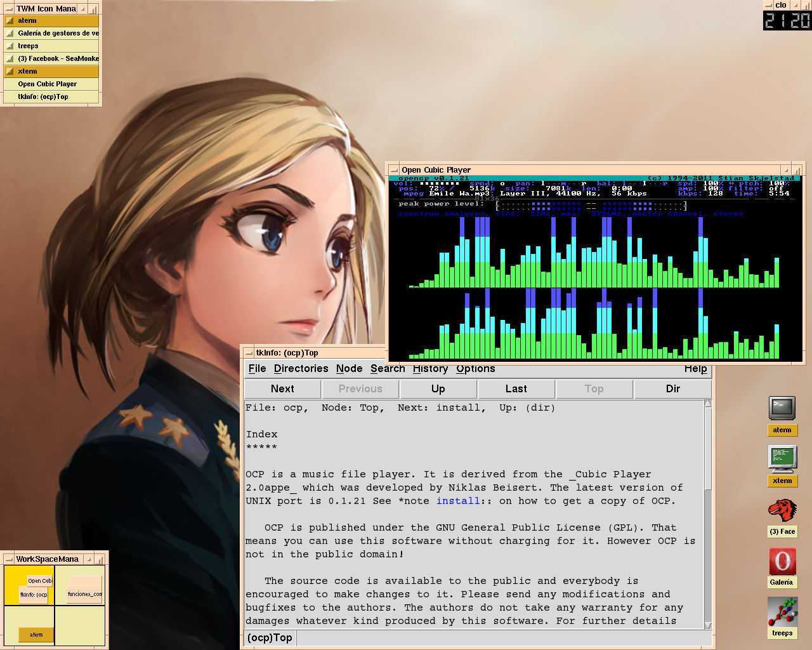Click the Dir button in tkInfo
812x650 pixels.
click(x=673, y=388)
